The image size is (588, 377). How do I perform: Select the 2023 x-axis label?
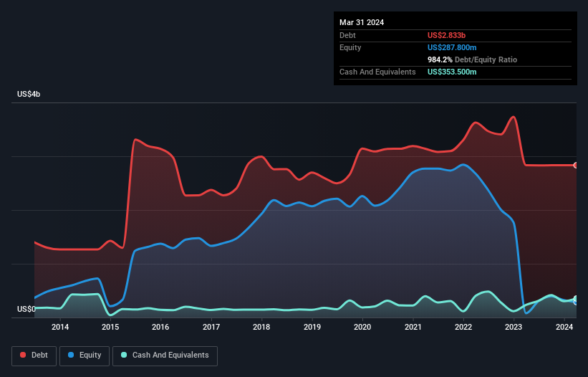514,327
